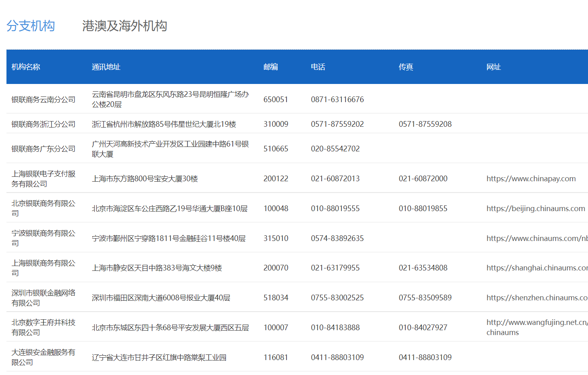588x375 pixels.
Task: Click fax number 010-88019855
Action: [x=423, y=208]
